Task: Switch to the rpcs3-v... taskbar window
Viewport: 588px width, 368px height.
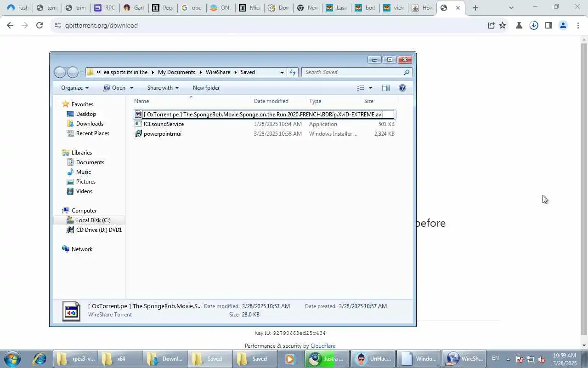Action: (75, 359)
